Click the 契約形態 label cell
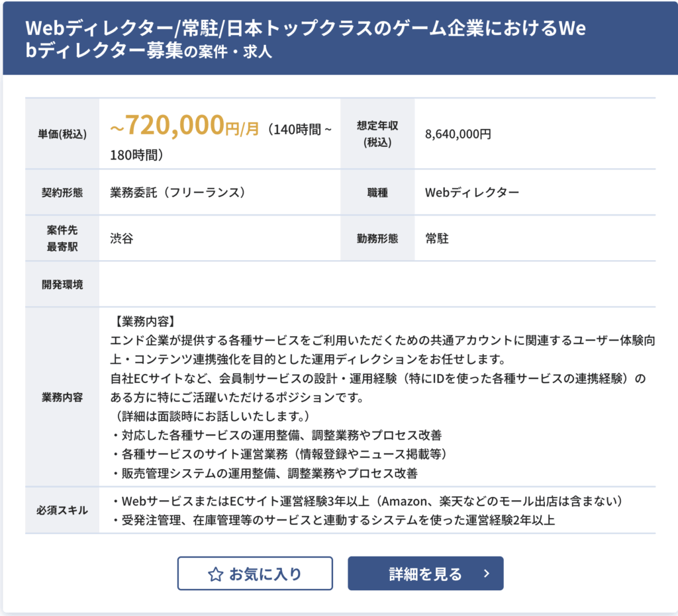The image size is (678, 616). tap(62, 193)
